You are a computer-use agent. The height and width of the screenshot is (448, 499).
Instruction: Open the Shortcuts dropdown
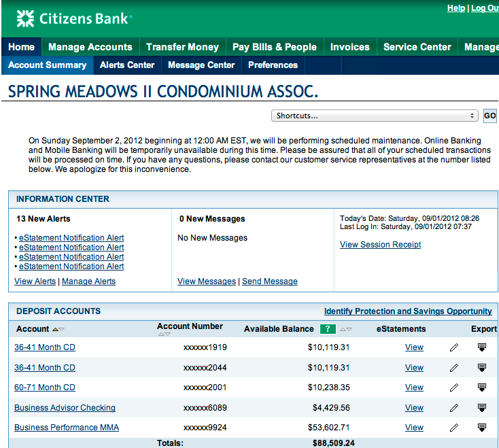click(x=375, y=116)
